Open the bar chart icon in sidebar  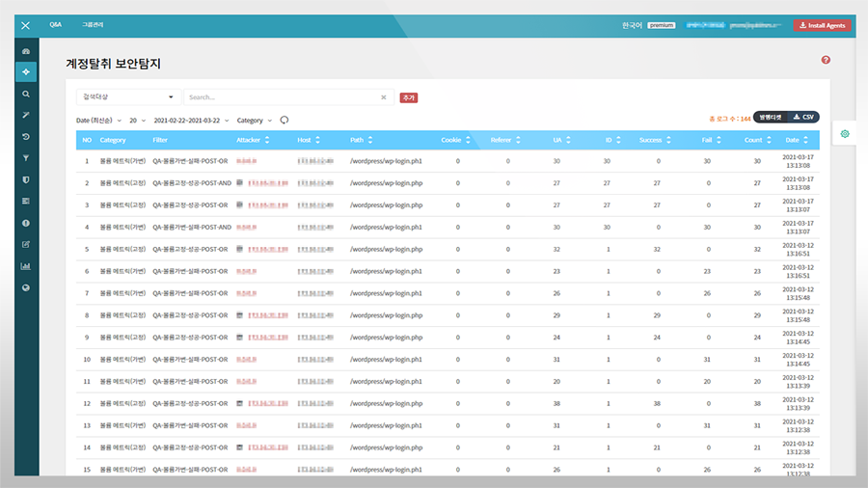tap(26, 266)
